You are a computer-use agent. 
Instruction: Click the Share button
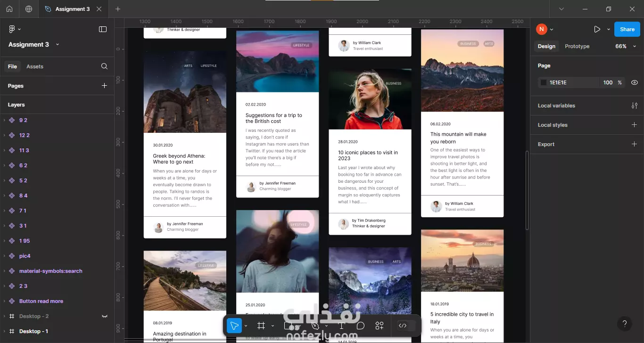pos(627,29)
